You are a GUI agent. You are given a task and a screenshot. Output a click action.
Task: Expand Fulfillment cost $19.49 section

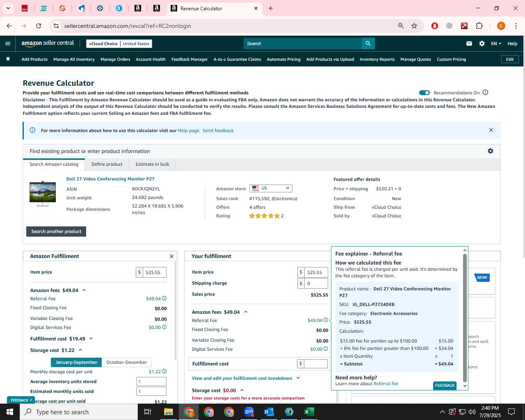pyautogui.click(x=91, y=338)
